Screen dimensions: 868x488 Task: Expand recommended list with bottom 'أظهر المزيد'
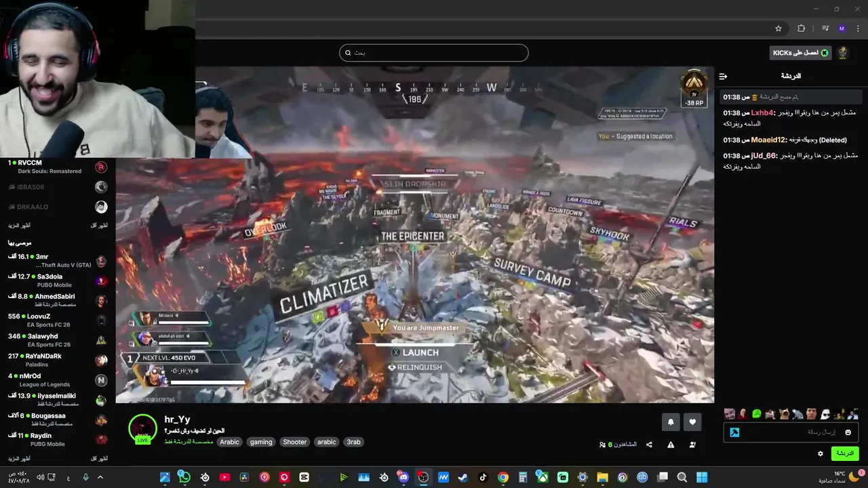tap(19, 458)
